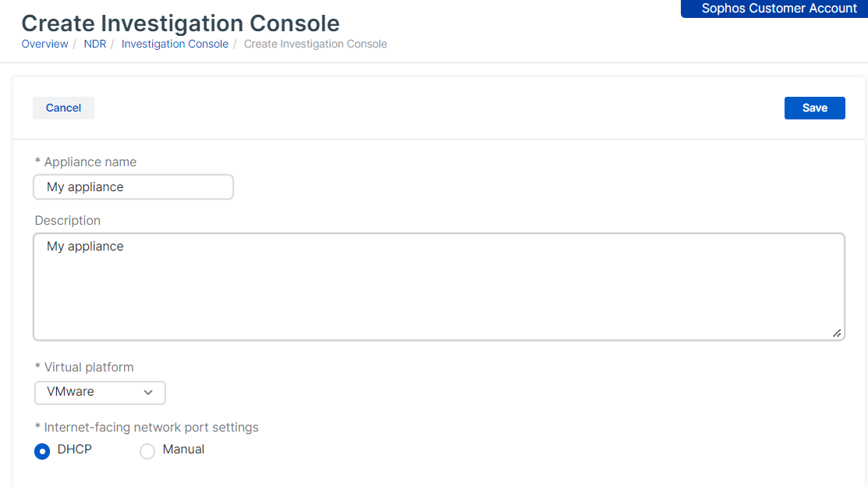Go to the NDR breadcrumb link

(x=94, y=44)
